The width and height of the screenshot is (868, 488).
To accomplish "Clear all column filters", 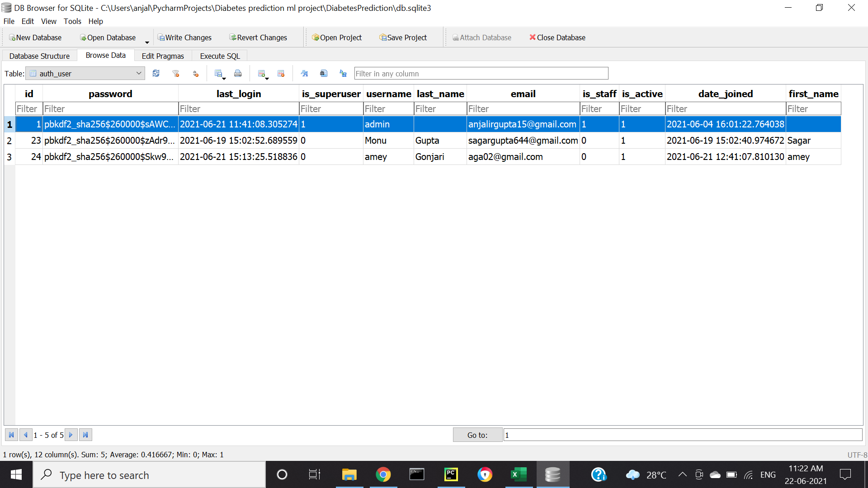I will pos(176,73).
